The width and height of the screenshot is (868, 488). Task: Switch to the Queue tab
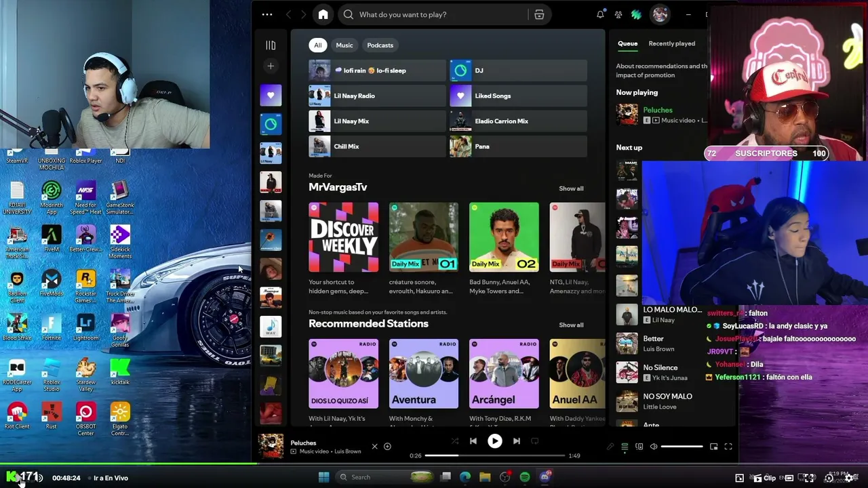click(627, 43)
